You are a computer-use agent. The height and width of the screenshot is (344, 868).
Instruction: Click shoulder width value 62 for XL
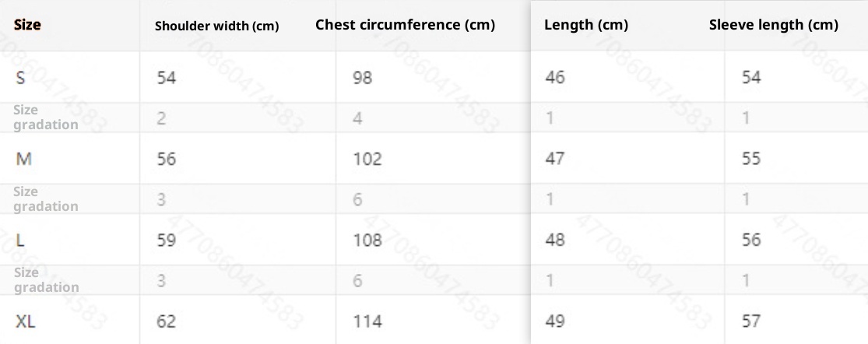click(167, 321)
